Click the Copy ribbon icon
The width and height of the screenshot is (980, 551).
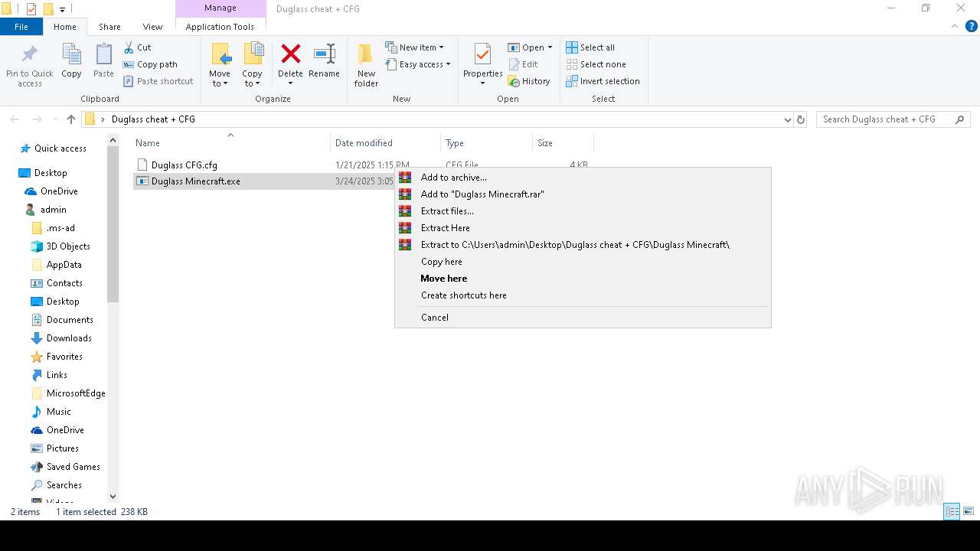[71, 55]
